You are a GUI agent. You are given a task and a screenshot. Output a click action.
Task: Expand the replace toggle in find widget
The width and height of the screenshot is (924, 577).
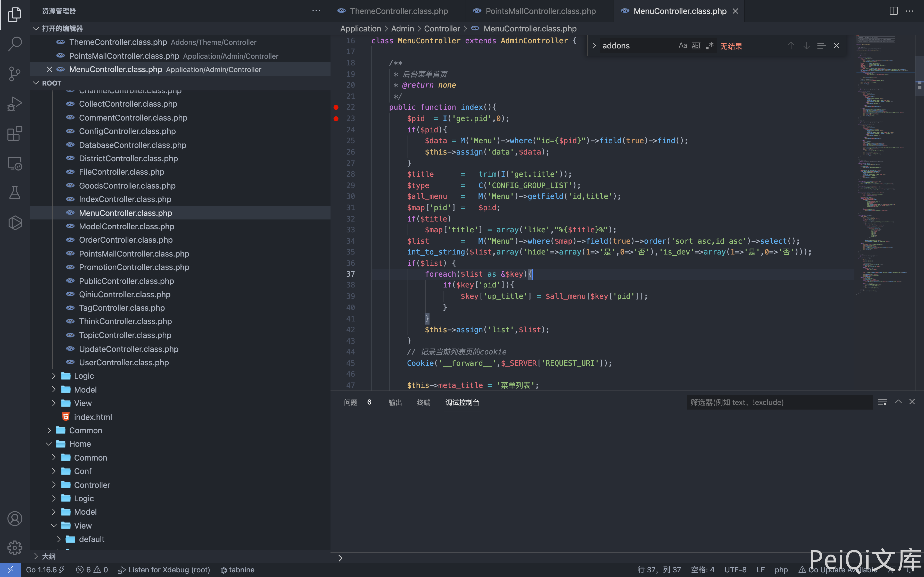coord(594,46)
